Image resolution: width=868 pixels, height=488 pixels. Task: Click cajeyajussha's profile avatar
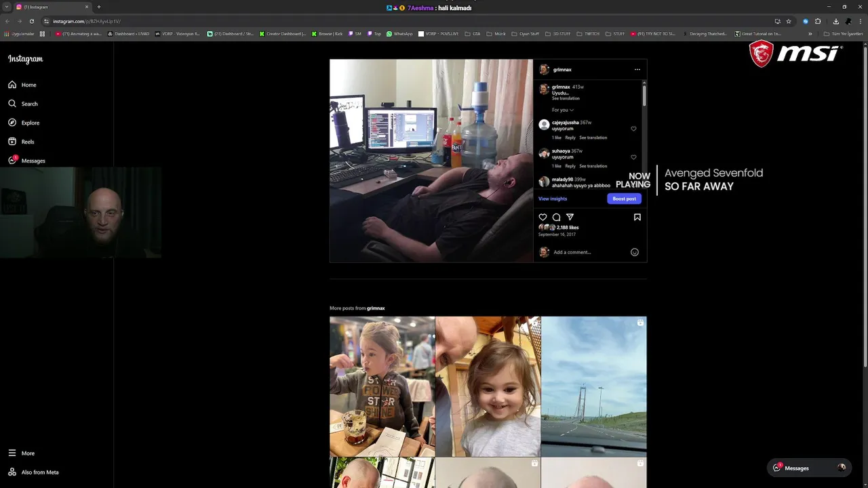click(x=544, y=125)
